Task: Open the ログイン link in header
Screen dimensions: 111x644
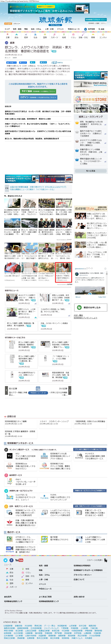Action: 103,23
